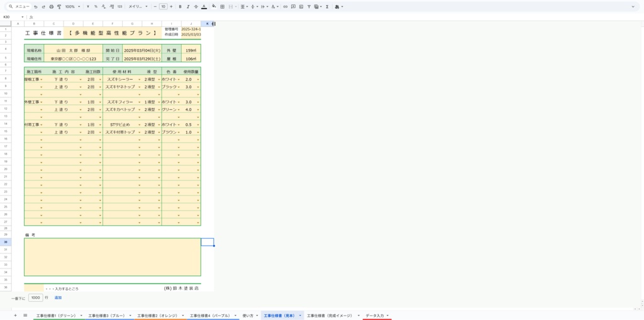Click the (株)鈴木塗装店 cell
Screen dimensions: 644x320
(x=181, y=289)
